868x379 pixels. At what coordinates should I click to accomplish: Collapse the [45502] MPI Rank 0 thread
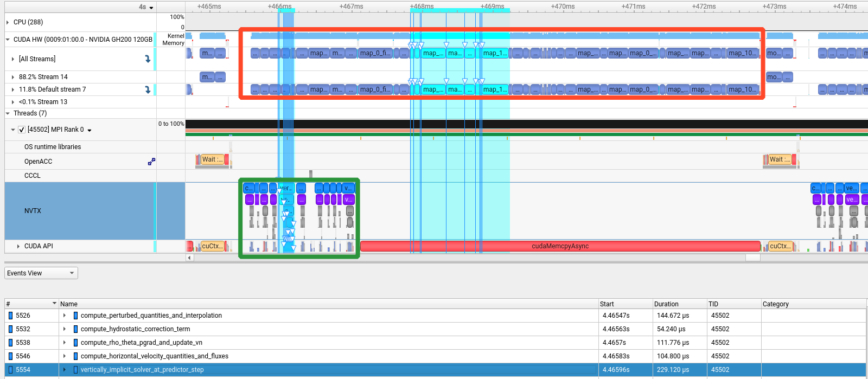click(13, 130)
